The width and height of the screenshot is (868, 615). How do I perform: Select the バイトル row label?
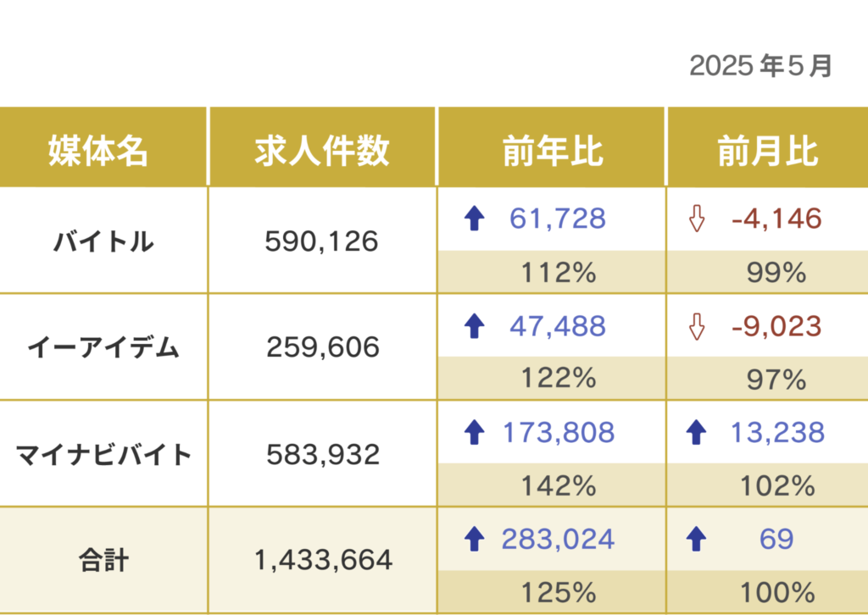[103, 242]
